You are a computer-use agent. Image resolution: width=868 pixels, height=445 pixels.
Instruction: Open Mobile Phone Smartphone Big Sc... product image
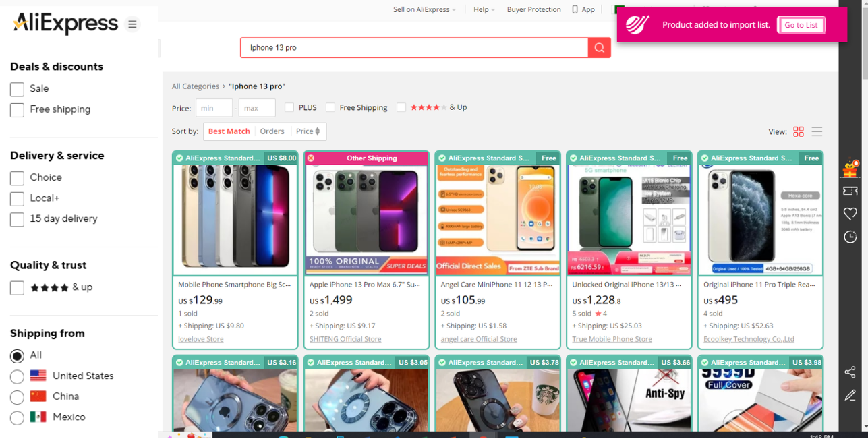pos(235,220)
